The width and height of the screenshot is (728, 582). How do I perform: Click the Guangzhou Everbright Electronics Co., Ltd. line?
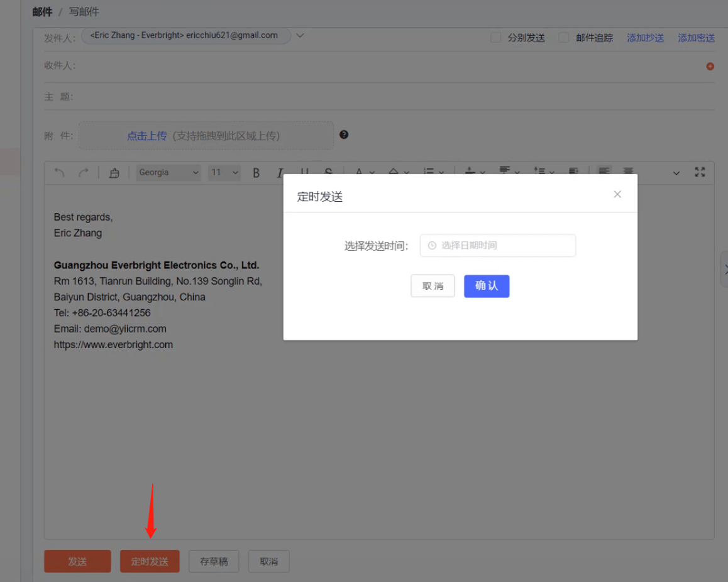[157, 265]
